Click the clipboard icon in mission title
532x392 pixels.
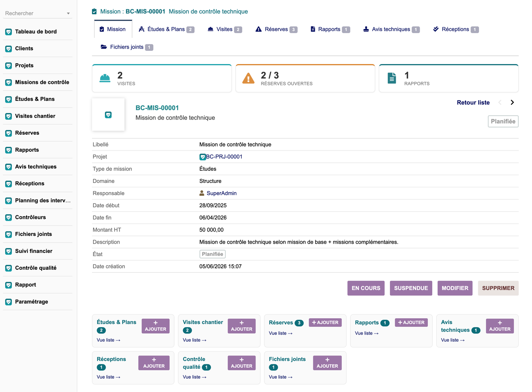coord(94,11)
